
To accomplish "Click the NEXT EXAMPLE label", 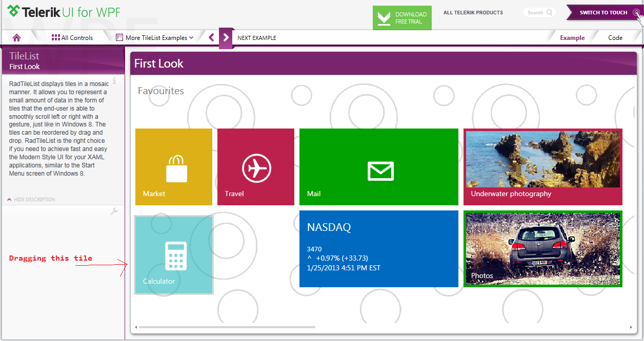I will 257,38.
